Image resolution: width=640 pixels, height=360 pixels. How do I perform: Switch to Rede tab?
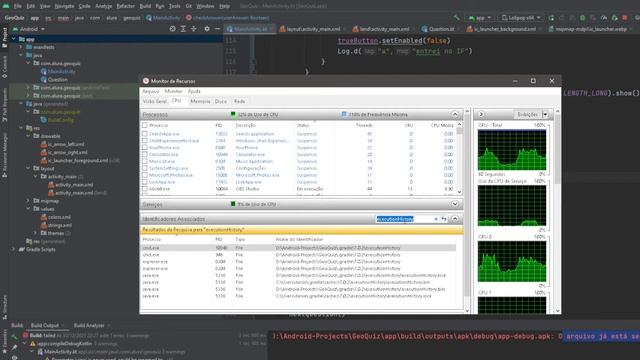(x=240, y=101)
